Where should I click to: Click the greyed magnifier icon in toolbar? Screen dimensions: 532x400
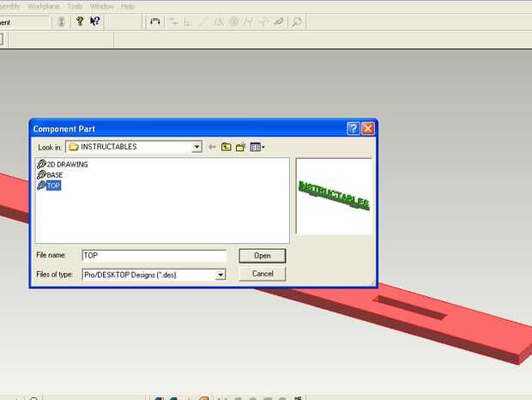pos(297,22)
